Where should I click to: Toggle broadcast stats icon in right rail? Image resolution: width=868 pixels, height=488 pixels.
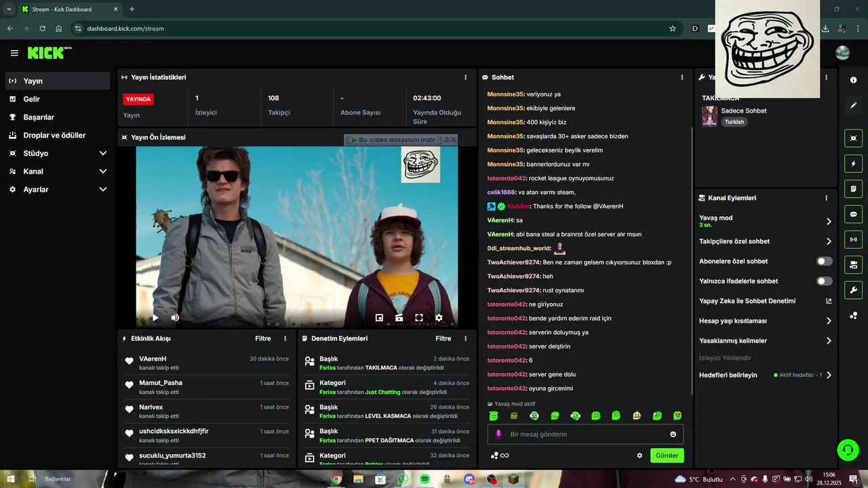[853, 239]
